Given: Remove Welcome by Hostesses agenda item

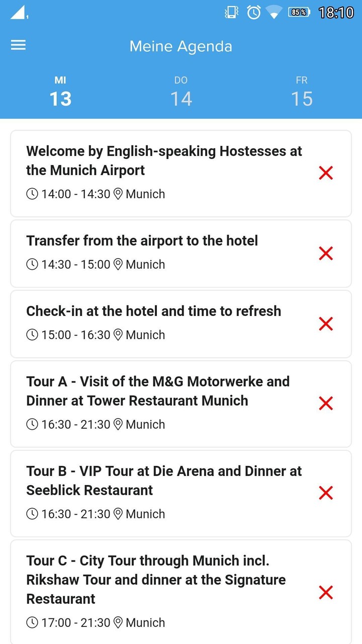Looking at the screenshot, I should (x=326, y=173).
